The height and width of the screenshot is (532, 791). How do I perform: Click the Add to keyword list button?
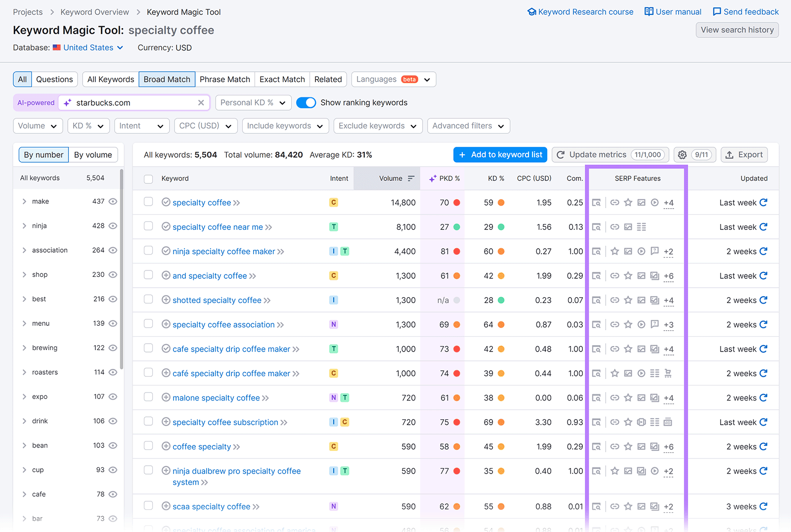[x=500, y=154]
